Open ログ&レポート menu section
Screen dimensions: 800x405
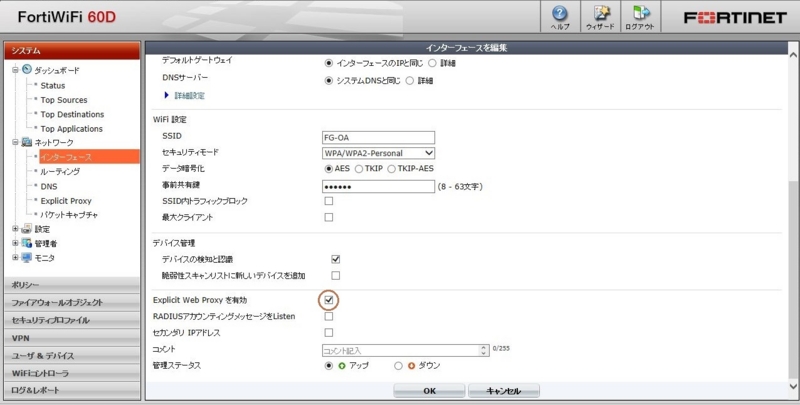(72, 390)
